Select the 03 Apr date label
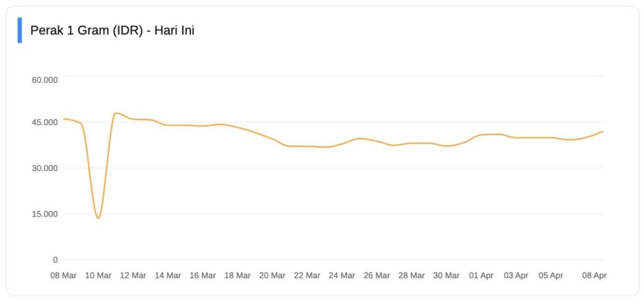This screenshot has height=304, width=644. pyautogui.click(x=516, y=276)
